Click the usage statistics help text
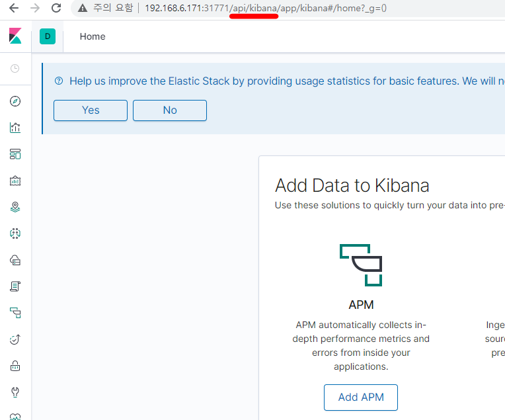 click(287, 81)
